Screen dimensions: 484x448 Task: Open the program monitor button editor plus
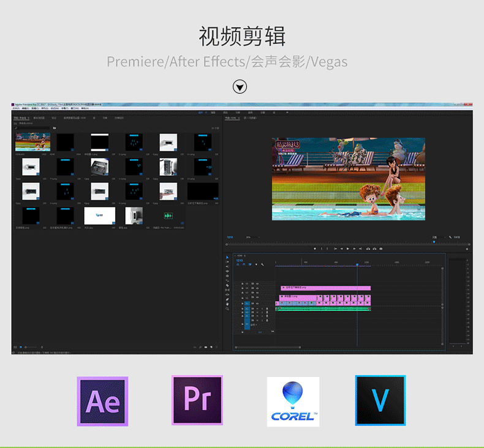pyautogui.click(x=467, y=249)
